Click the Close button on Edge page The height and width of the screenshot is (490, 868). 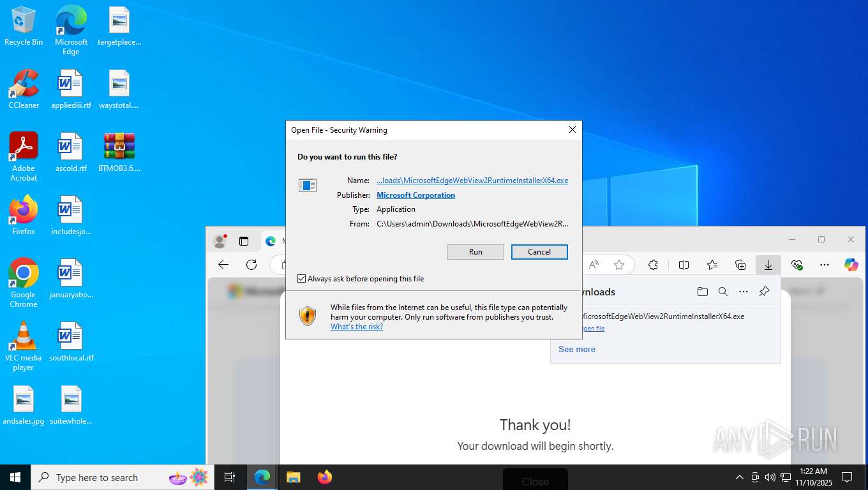click(535, 480)
